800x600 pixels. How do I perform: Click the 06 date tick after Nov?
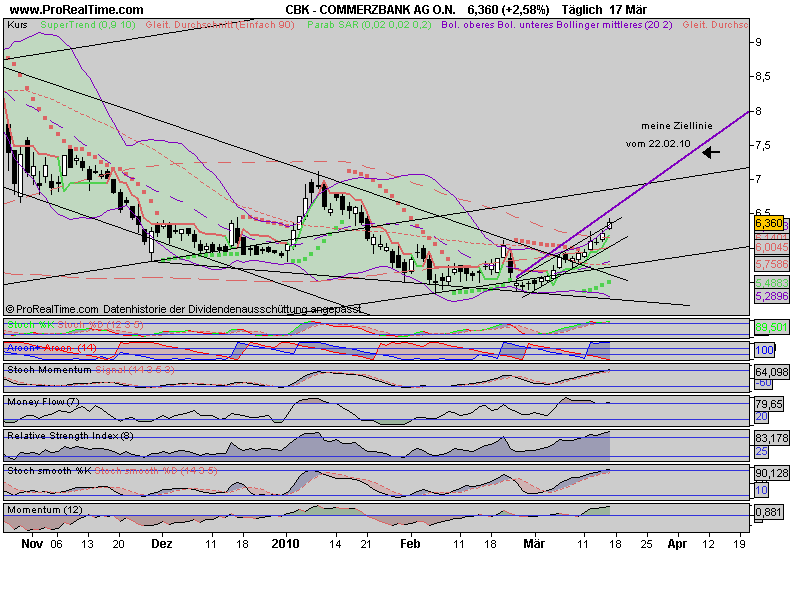pyautogui.click(x=56, y=544)
